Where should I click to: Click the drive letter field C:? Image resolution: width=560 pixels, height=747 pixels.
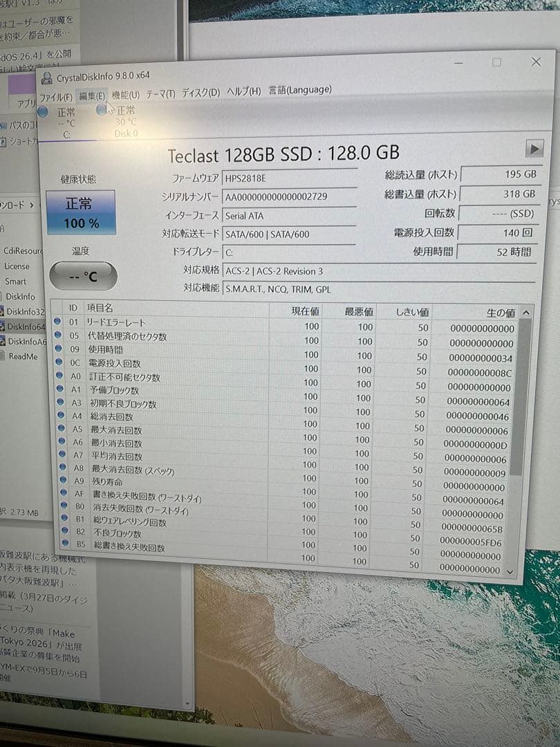tap(289, 252)
